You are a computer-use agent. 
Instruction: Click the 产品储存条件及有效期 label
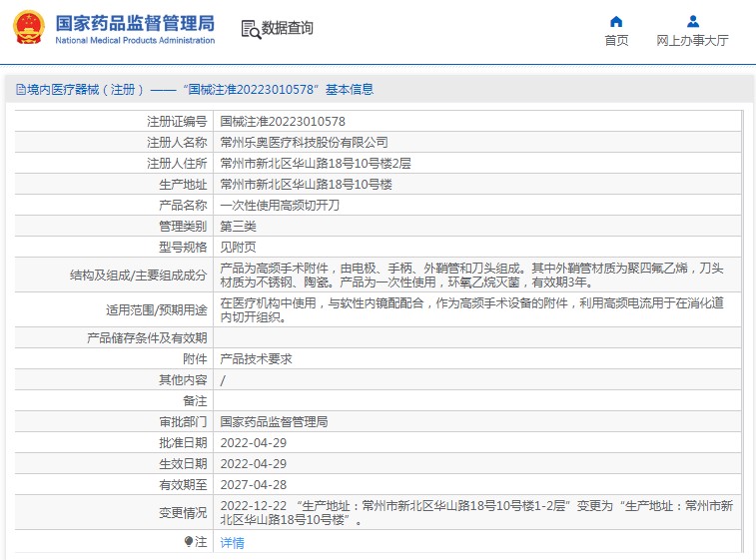[147, 337]
